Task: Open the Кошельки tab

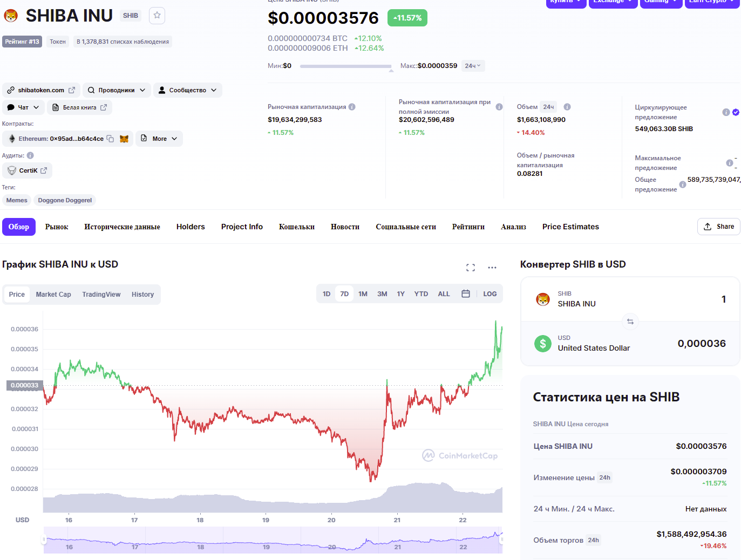Action: point(297,227)
